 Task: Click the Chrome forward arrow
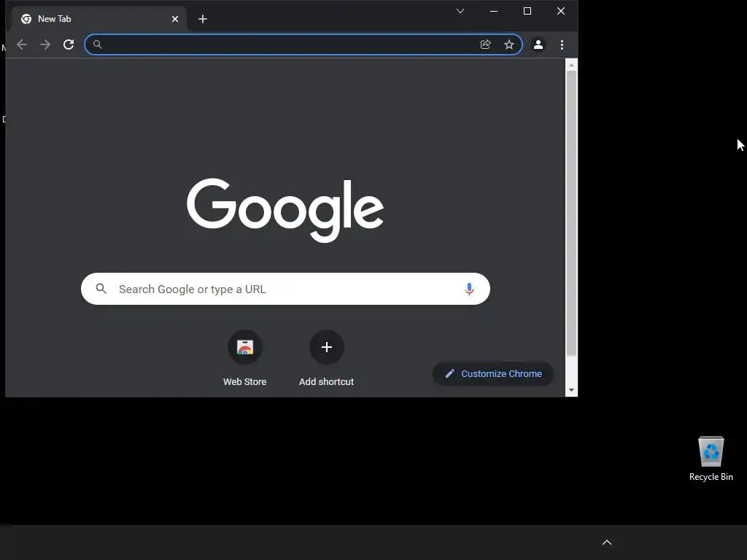(45, 44)
